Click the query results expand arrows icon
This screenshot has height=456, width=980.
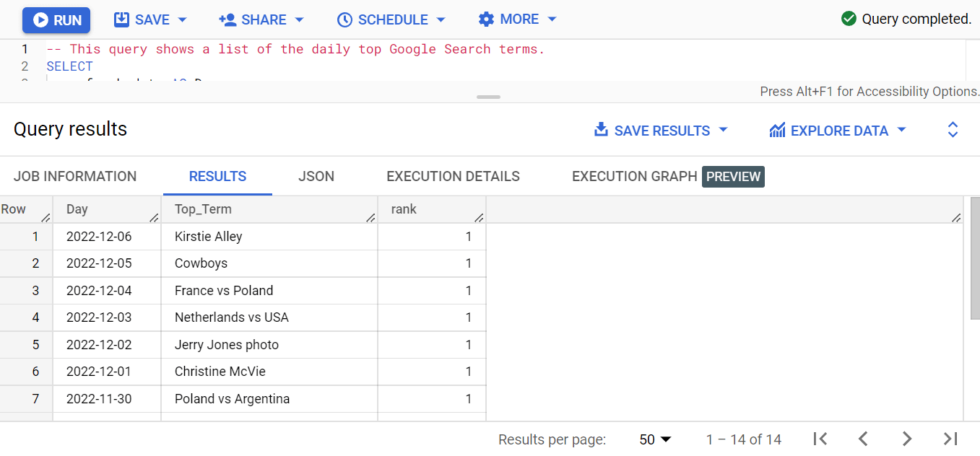pyautogui.click(x=953, y=129)
